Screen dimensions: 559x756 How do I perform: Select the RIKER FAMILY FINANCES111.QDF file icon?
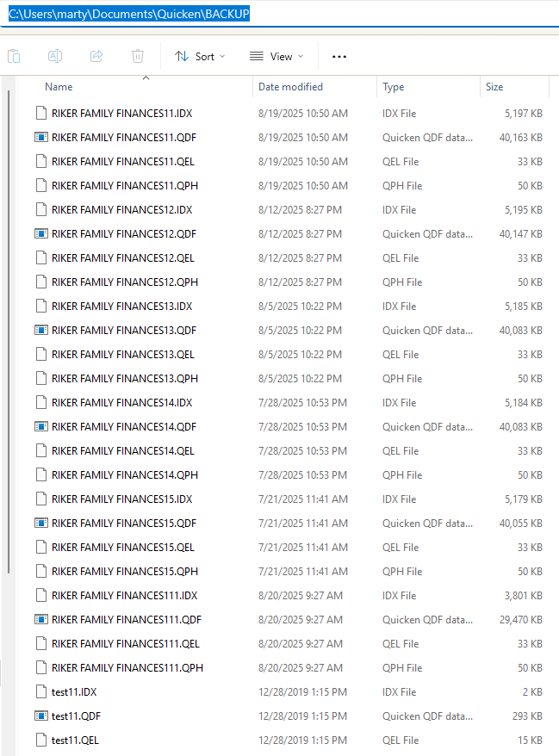coord(41,620)
